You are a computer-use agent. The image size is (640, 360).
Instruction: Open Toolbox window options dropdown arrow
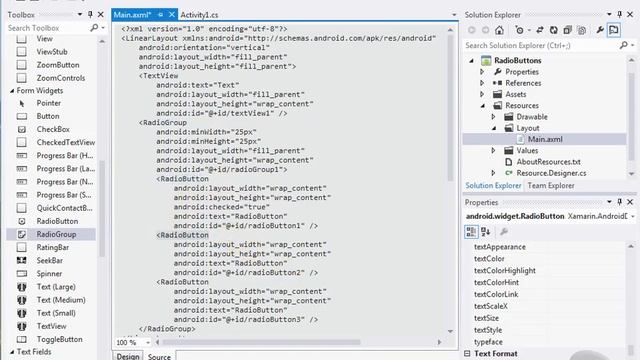coord(80,15)
